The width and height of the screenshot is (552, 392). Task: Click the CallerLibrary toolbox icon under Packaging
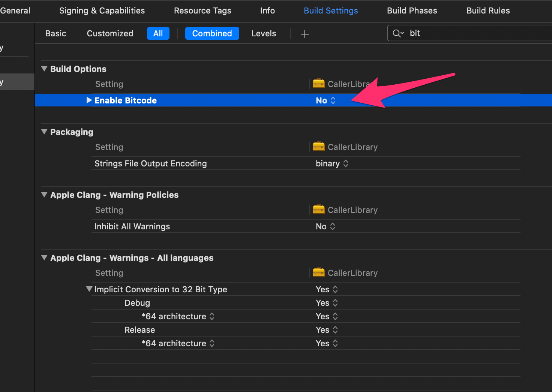[319, 146]
